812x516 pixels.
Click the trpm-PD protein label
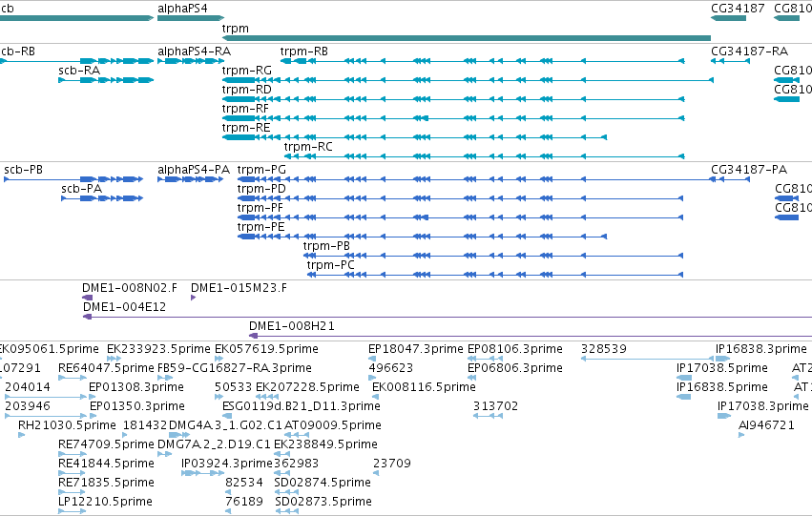[x=261, y=190]
